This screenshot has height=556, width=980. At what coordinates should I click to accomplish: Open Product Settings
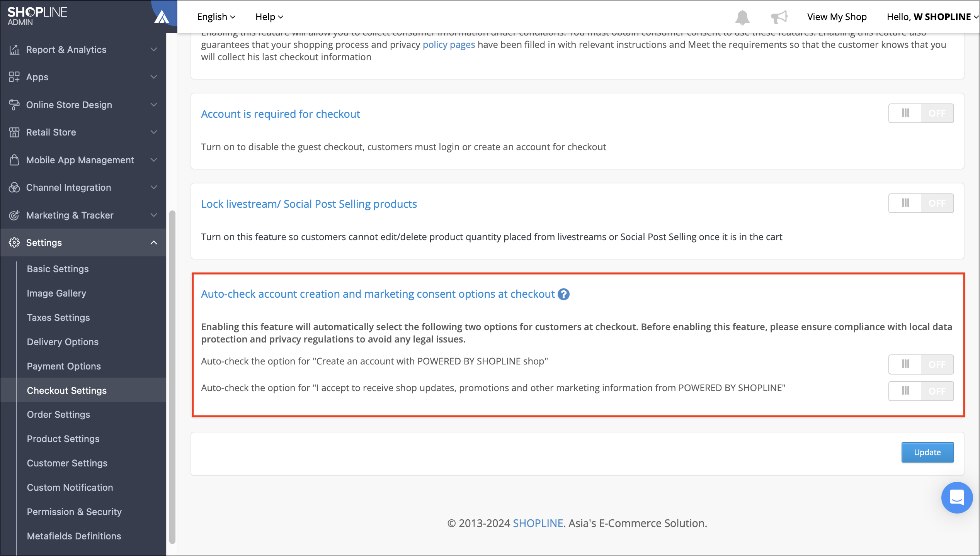(63, 439)
